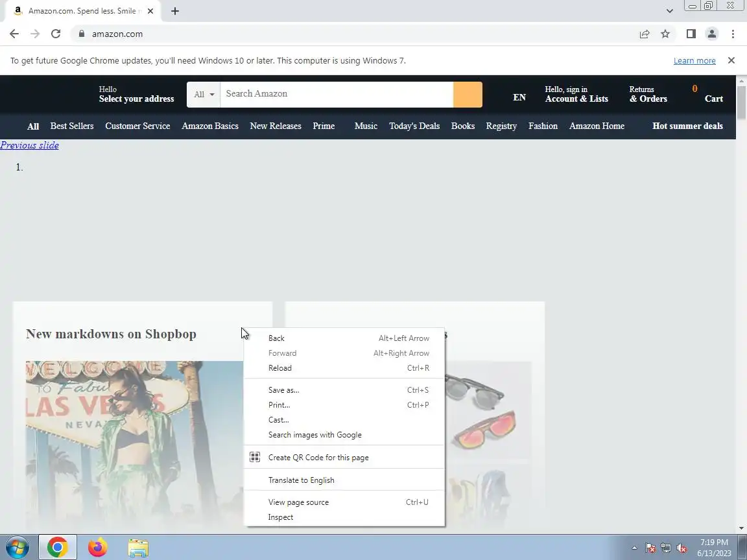Select Inspect in the context menu

pyautogui.click(x=344, y=517)
